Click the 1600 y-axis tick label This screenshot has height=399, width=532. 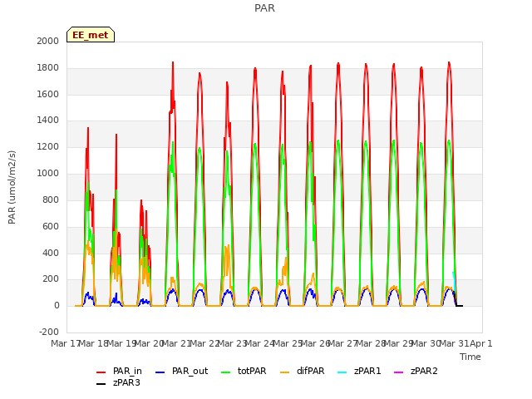(x=48, y=94)
